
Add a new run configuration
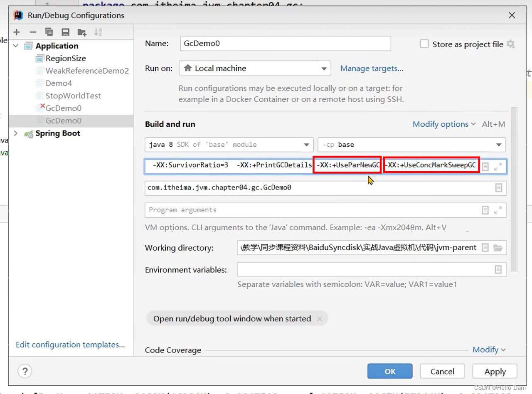point(17,32)
